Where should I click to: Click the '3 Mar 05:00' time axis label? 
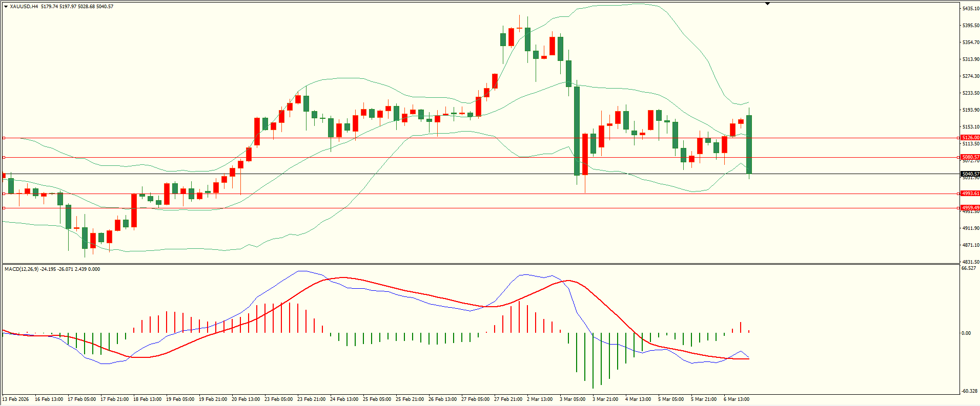(573, 399)
